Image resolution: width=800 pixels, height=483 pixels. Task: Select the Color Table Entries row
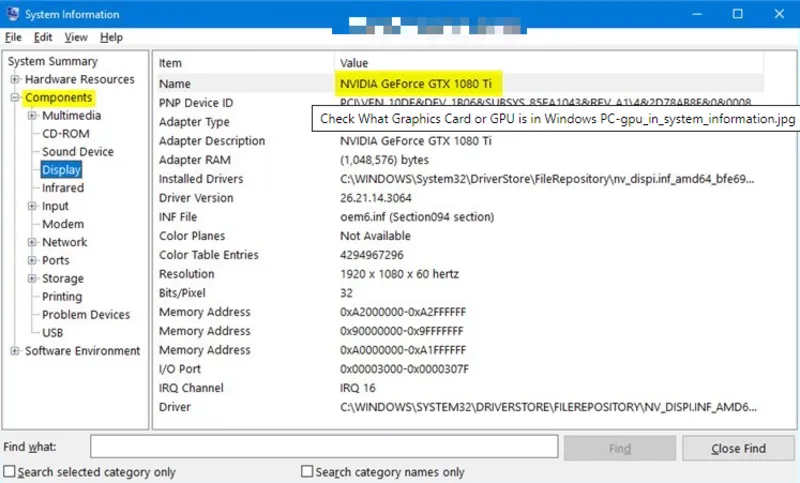459,255
